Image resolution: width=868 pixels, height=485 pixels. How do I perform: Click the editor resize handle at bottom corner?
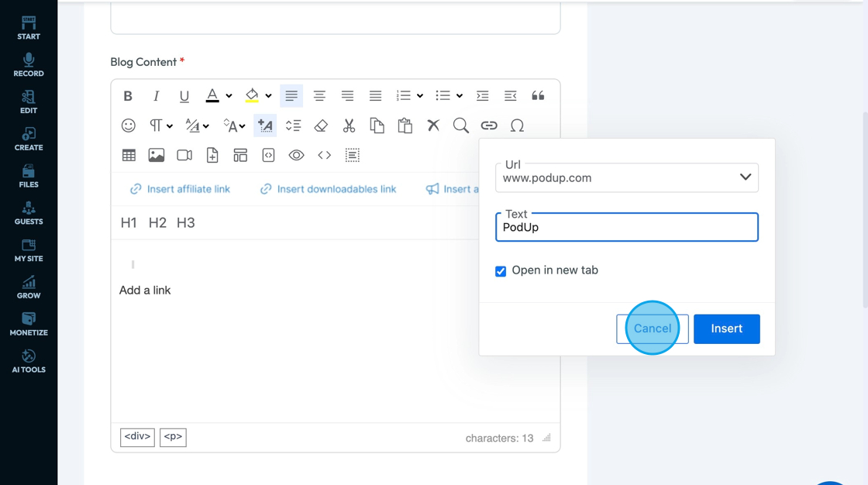tap(547, 438)
